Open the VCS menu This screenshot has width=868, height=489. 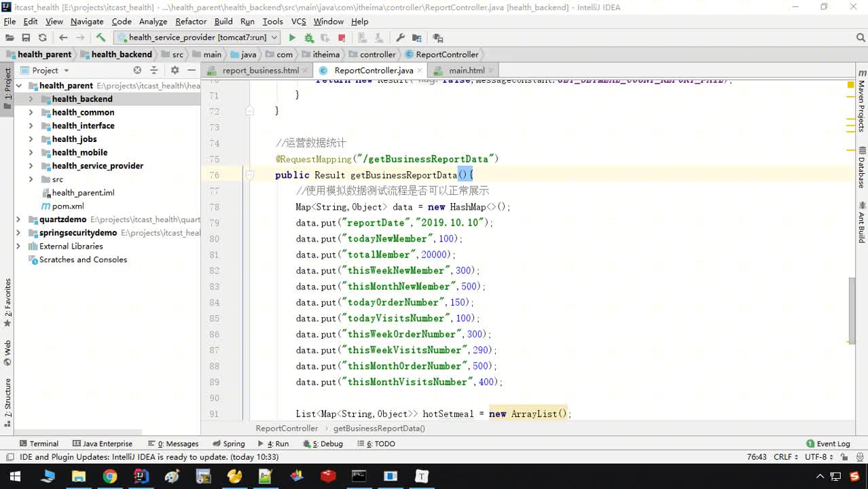pyautogui.click(x=299, y=22)
